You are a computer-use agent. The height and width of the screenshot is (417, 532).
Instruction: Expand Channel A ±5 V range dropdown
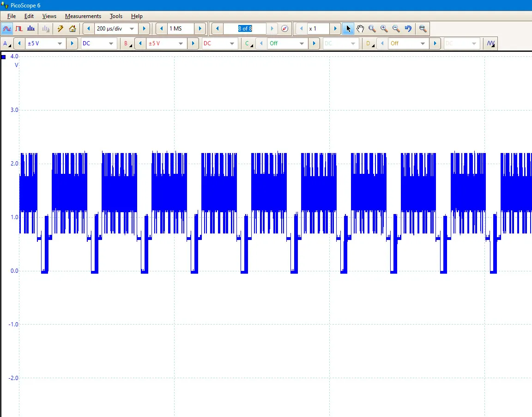[x=60, y=43]
